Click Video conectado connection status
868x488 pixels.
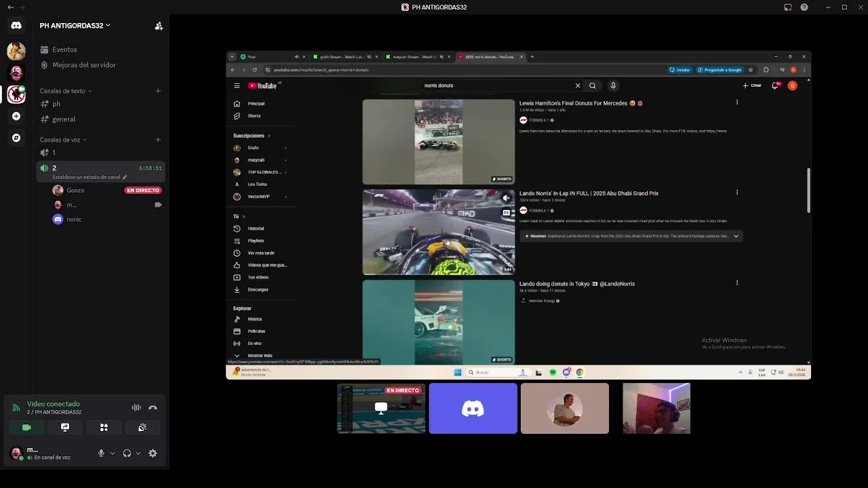click(54, 404)
